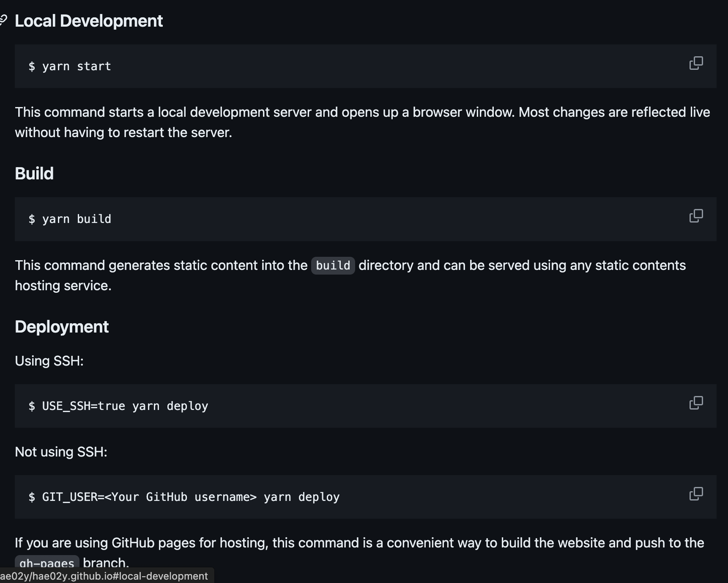Image resolution: width=728 pixels, height=583 pixels.
Task: Click the "Using SSH:" label
Action: pos(49,361)
